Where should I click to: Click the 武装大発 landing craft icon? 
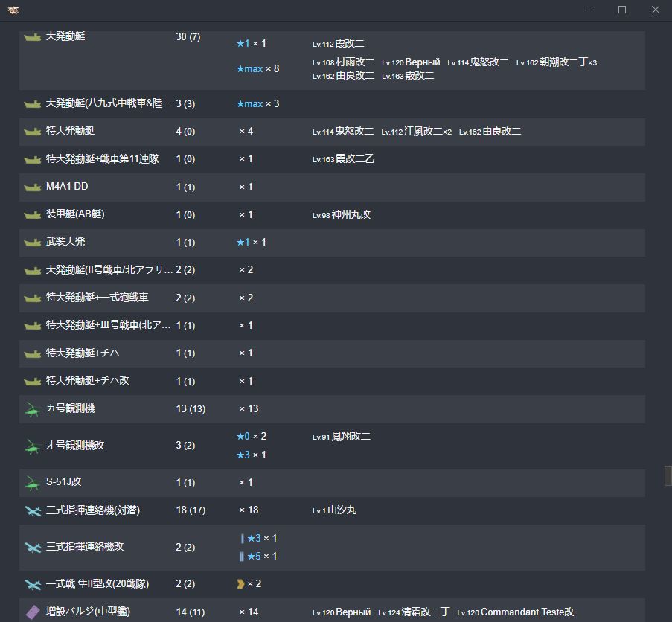point(33,243)
